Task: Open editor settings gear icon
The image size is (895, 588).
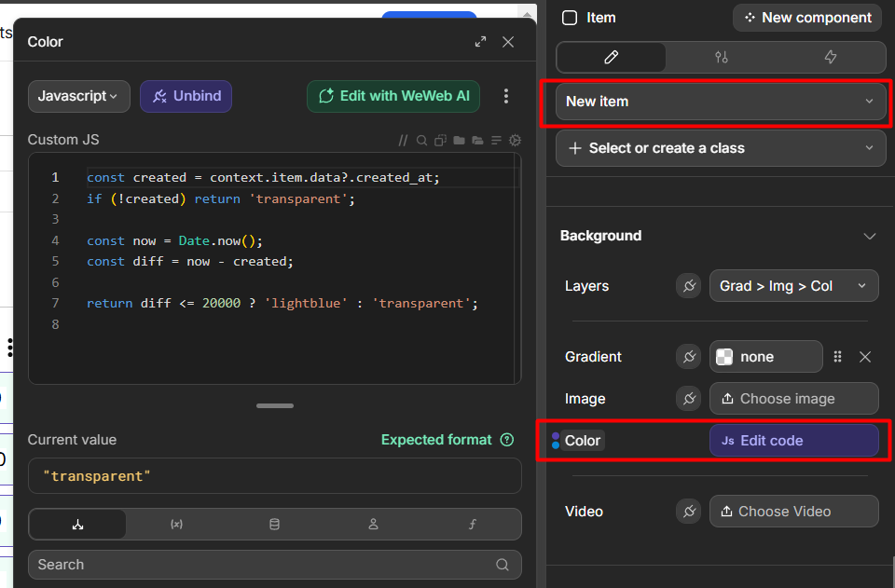Action: coord(515,141)
